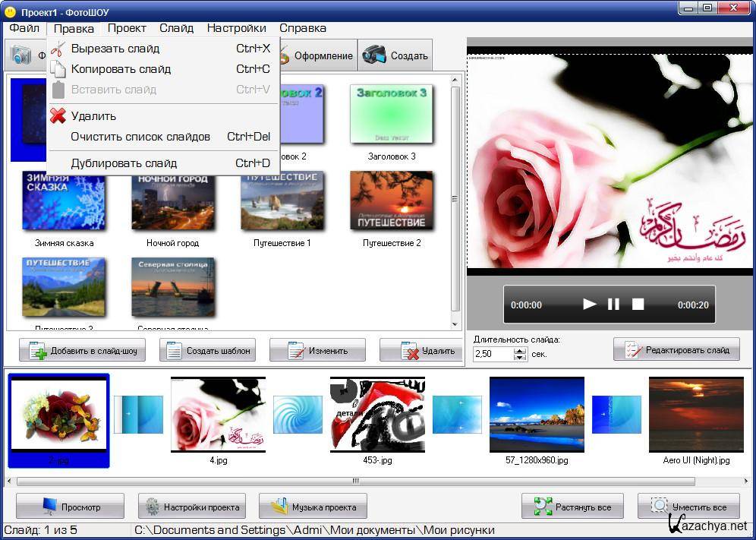Open the 'Создать' tab with the camera icon
Screen dimensions: 756x540
395,55
